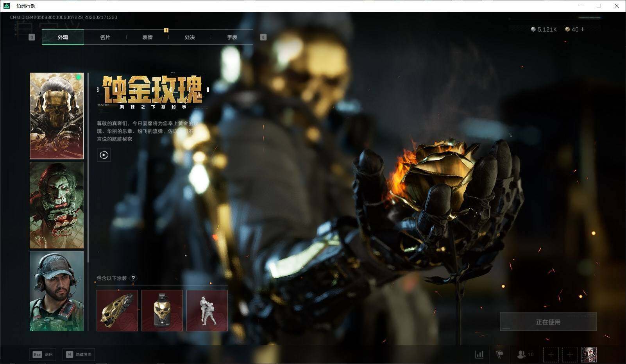Select the cap-wearing bearded operator skin thumbnail

coord(57,291)
